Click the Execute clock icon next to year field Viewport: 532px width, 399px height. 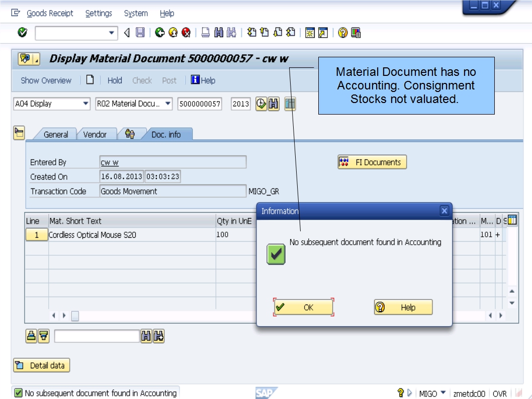click(x=261, y=104)
